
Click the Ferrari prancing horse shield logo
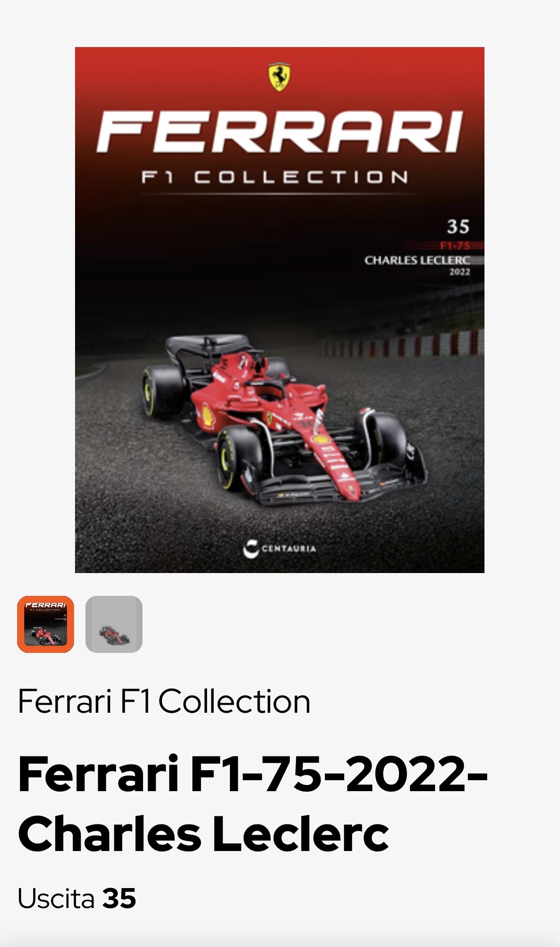279,77
